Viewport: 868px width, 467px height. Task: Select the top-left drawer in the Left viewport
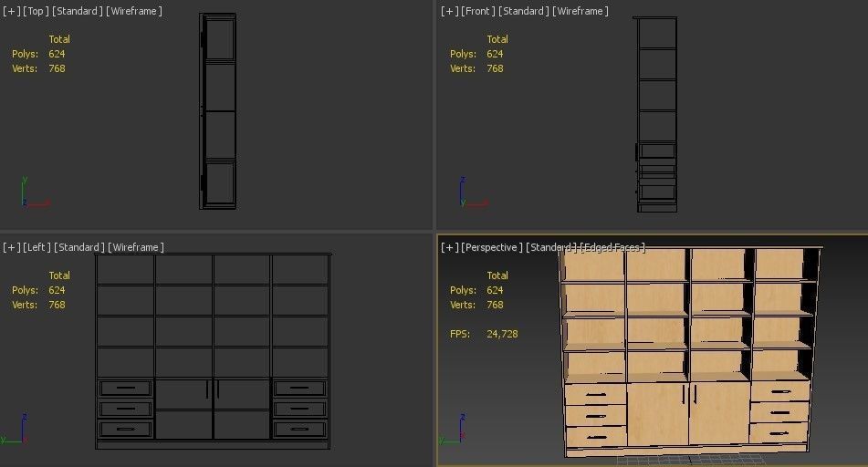click(x=126, y=388)
